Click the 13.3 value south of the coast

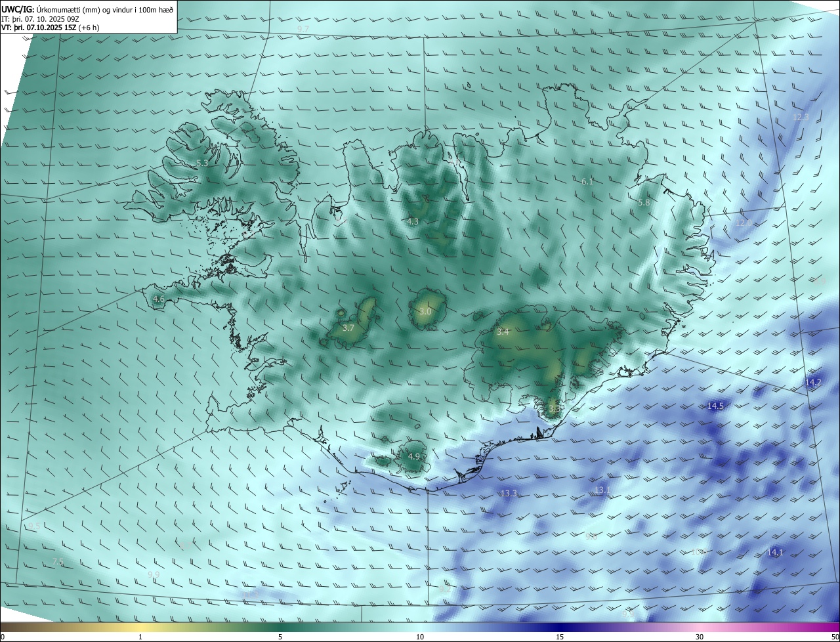point(509,493)
